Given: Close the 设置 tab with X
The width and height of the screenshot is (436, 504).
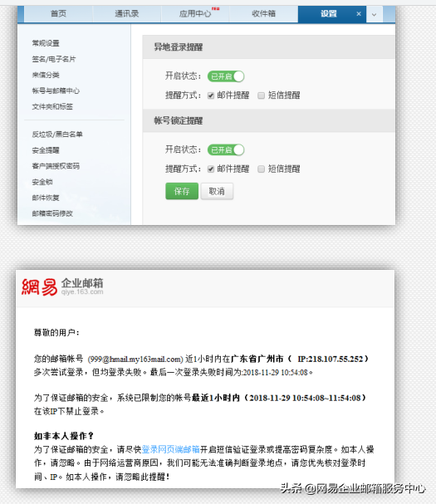Looking at the screenshot, I should [x=359, y=14].
